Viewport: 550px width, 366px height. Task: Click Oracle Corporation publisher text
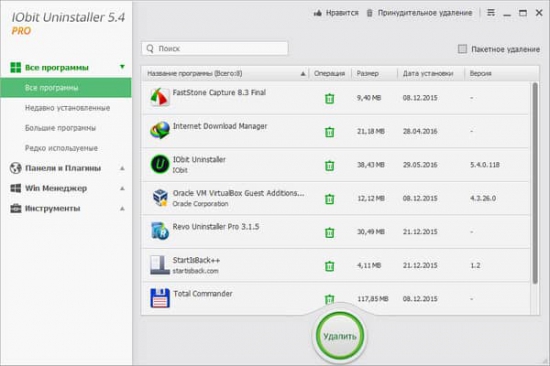click(200, 204)
